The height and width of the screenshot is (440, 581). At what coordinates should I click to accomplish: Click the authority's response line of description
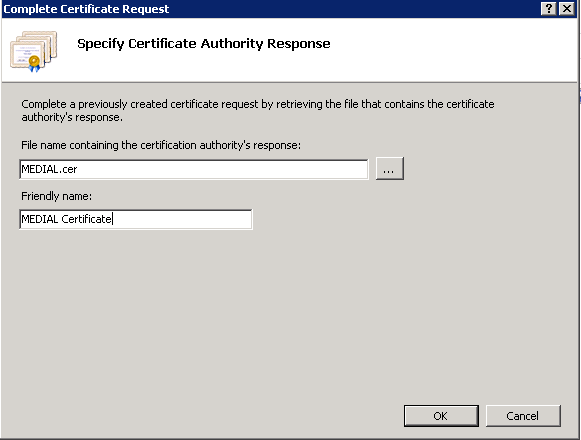coord(72,117)
